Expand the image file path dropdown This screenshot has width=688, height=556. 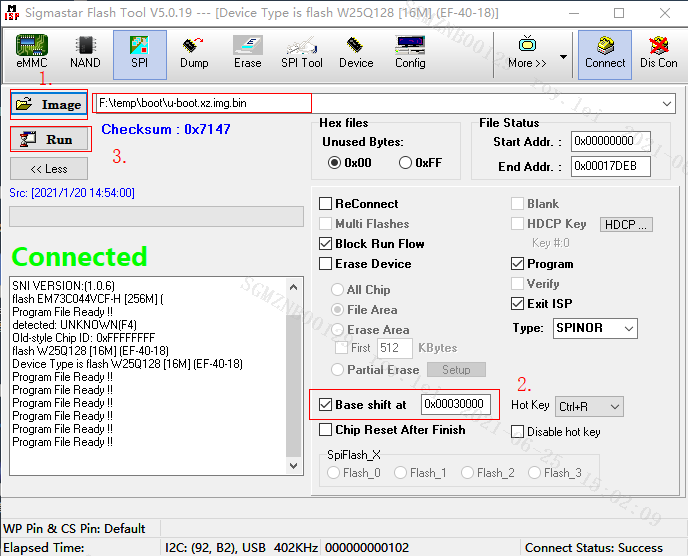tap(667, 104)
